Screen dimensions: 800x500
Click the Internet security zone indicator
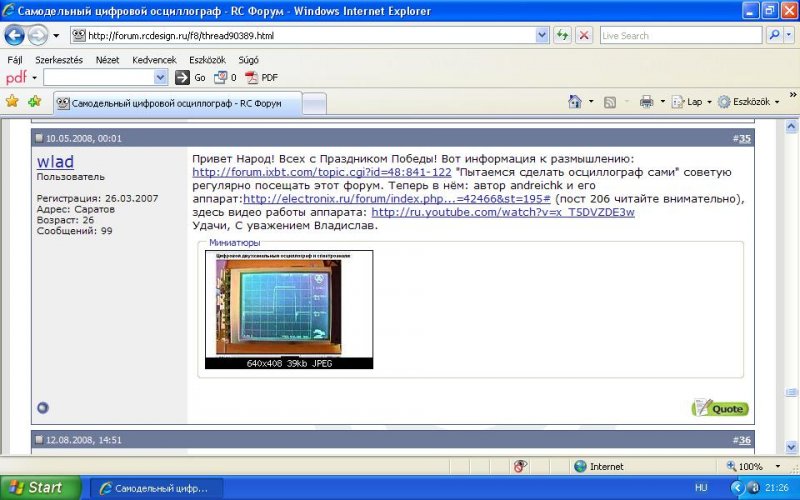click(598, 466)
